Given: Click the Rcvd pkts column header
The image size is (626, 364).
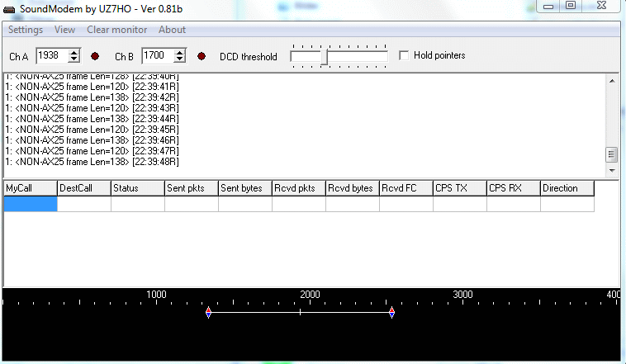Looking at the screenshot, I should coord(299,188).
